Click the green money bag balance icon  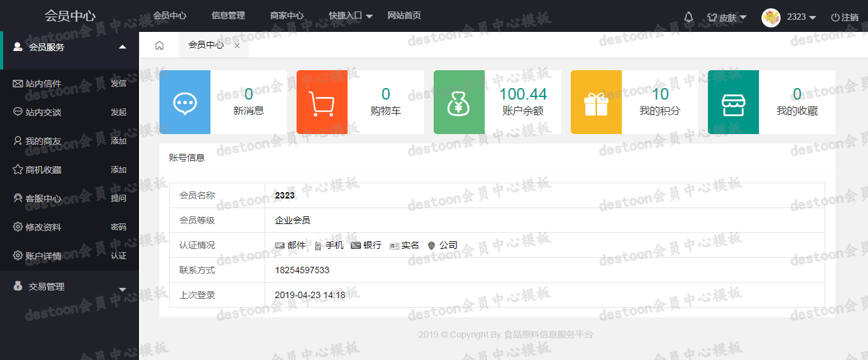(459, 102)
